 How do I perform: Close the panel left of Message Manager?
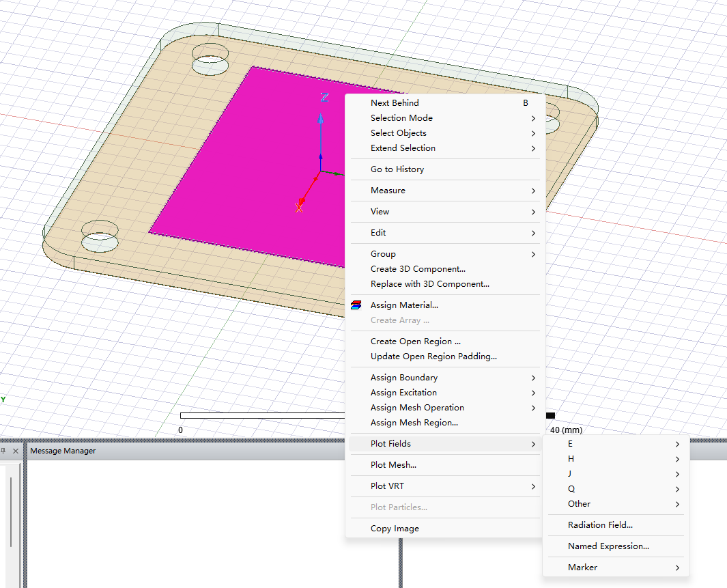click(16, 451)
